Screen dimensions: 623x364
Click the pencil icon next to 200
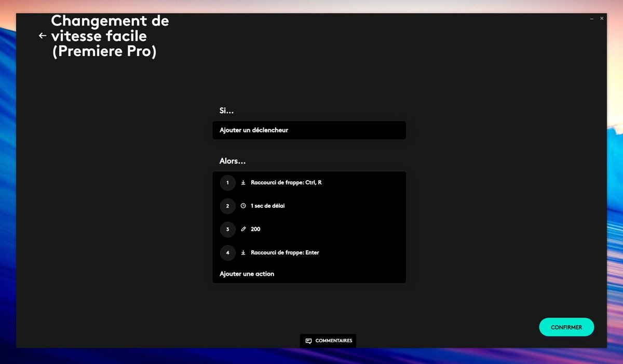click(x=243, y=229)
